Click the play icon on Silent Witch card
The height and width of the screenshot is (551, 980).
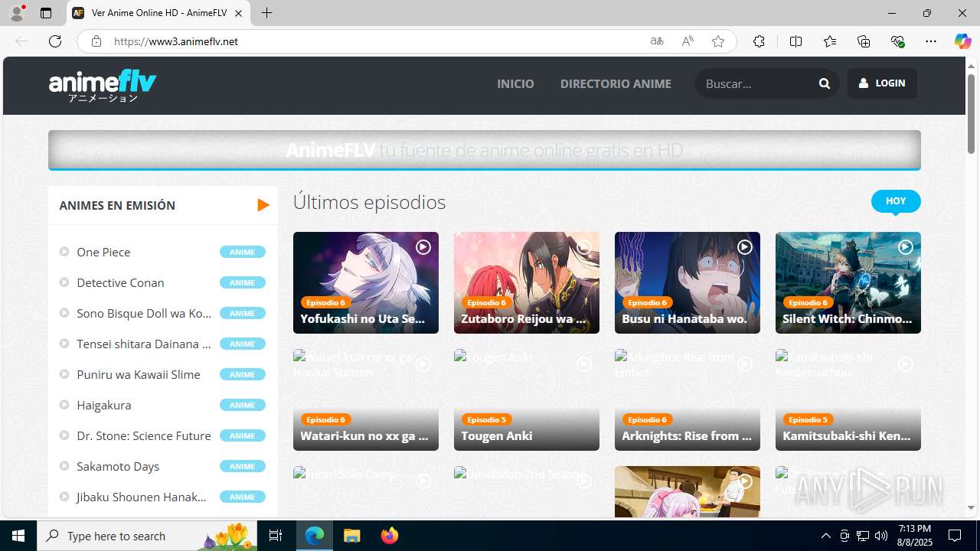[x=905, y=247]
